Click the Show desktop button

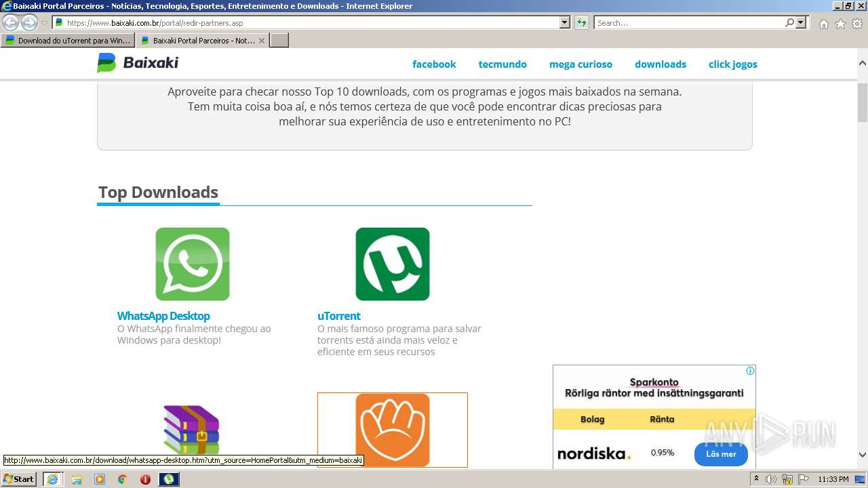(861, 479)
